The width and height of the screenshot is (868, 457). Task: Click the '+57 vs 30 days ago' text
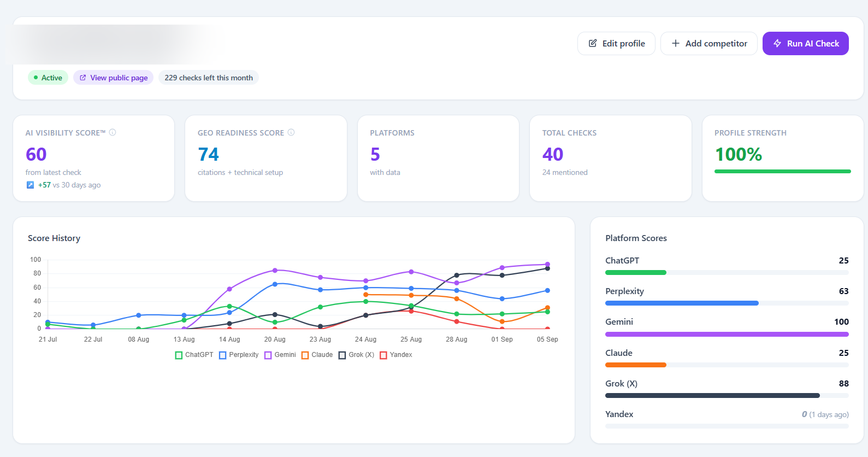click(x=69, y=185)
